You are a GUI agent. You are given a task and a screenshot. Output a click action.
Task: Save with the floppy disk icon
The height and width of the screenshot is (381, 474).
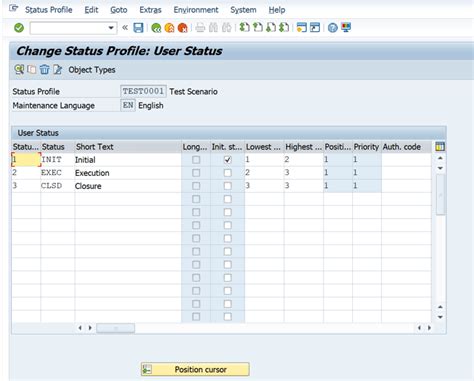pyautogui.click(x=138, y=28)
